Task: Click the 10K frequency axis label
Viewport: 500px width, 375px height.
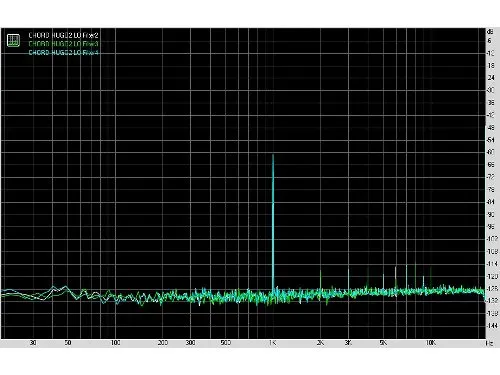Action: [x=431, y=343]
